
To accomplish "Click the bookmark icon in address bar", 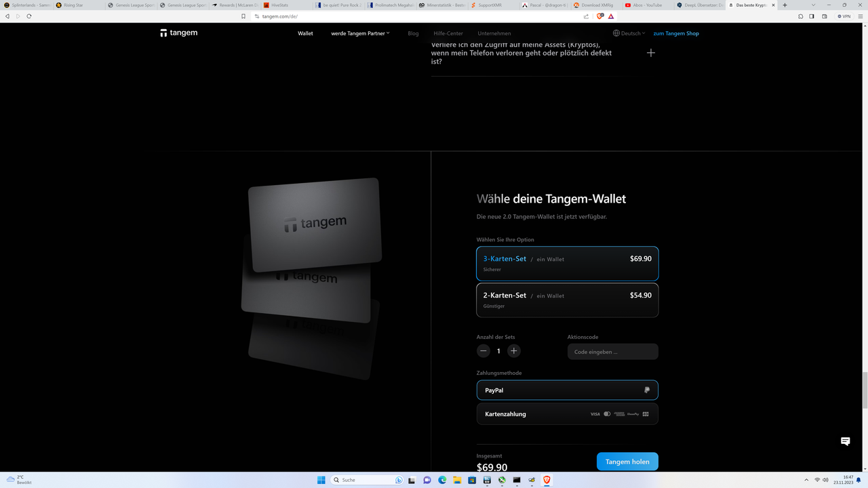I will (243, 16).
